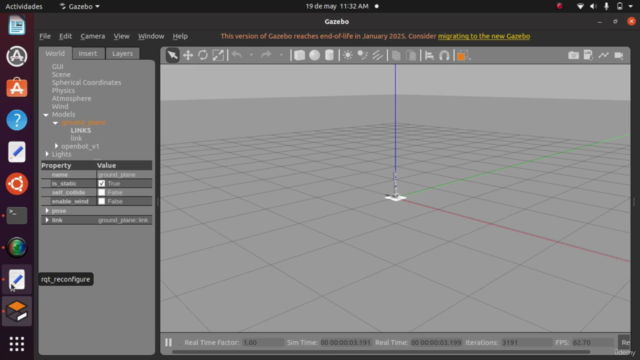This screenshot has height=360, width=640.
Task: Toggle the enable_wind checkbox
Action: coord(102,201)
